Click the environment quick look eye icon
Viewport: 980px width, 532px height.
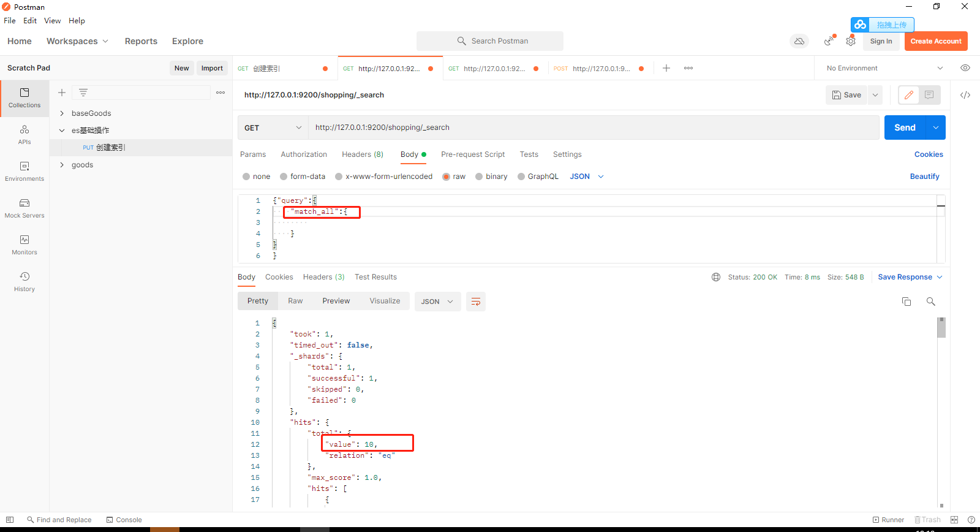(965, 68)
